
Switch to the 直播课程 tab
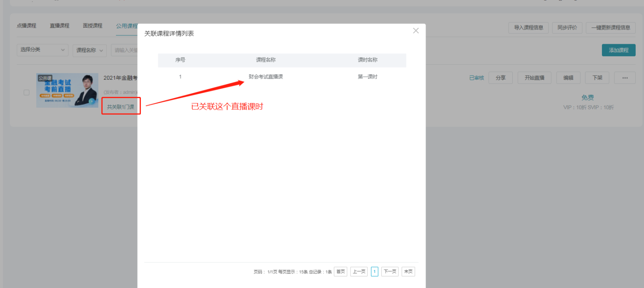pos(60,26)
